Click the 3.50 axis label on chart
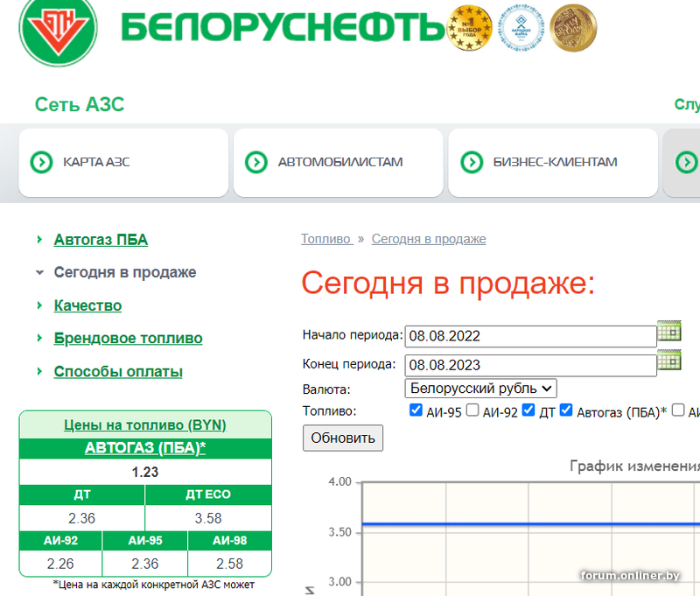This screenshot has width=700, height=596. click(339, 532)
